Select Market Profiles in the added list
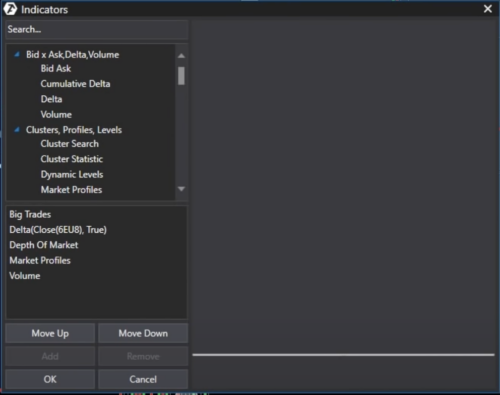 point(40,261)
